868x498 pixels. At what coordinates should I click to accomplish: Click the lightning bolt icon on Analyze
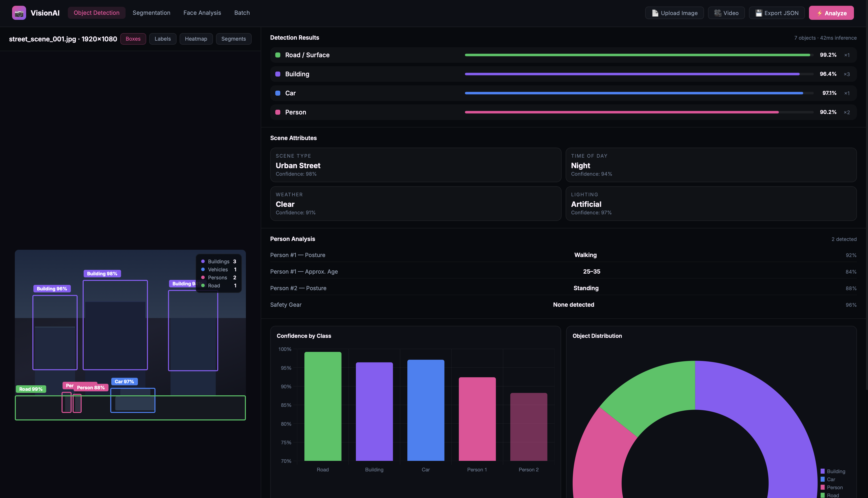click(820, 13)
